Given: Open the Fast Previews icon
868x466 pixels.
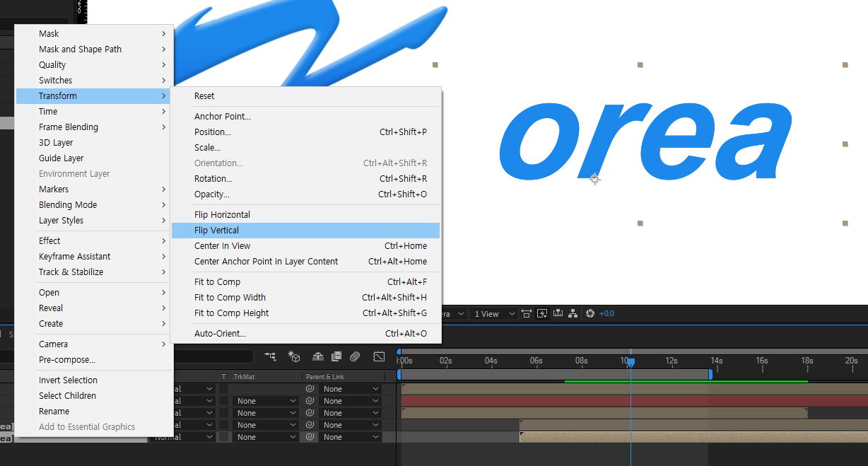Looking at the screenshot, I should (x=542, y=314).
